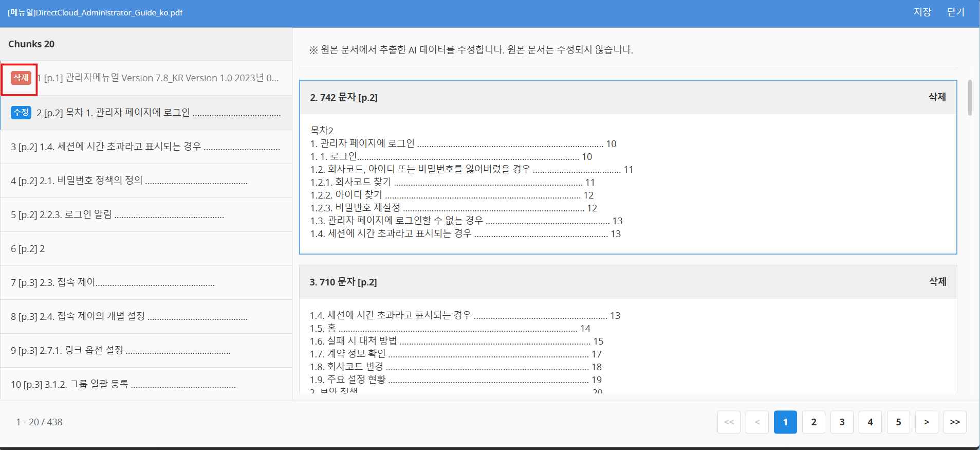Click 닫기 to close the editor
The width and height of the screenshot is (980, 450).
(955, 12)
